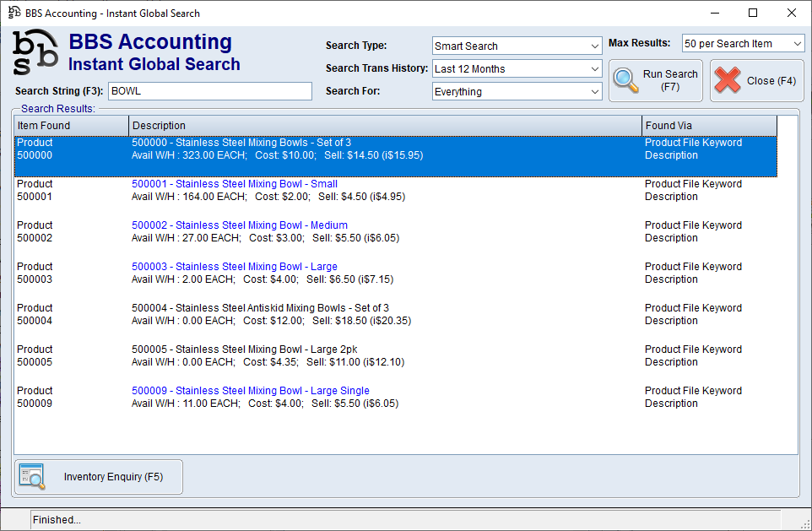Sort by Item Found column header

[71, 126]
